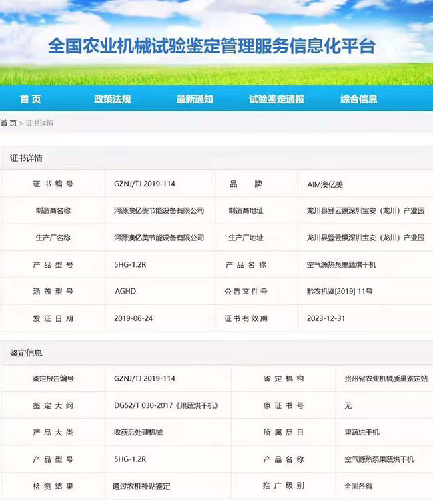This screenshot has height=504, width=433.
Task: Select 证书编号 value GZNJ/TJ 2019-114
Action: [145, 184]
